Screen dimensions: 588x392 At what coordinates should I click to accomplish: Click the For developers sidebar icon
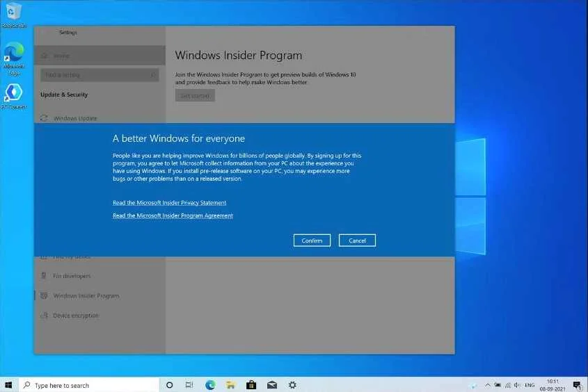[x=44, y=275]
